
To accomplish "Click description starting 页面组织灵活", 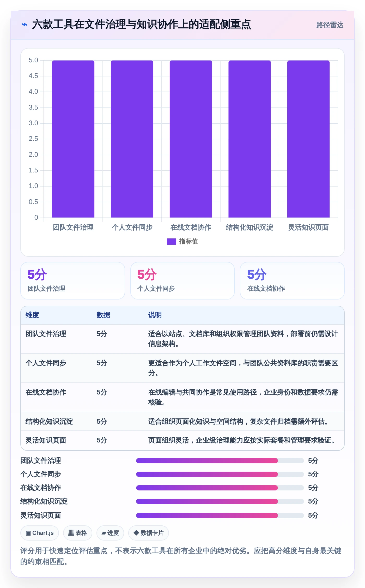I will click(x=241, y=440).
